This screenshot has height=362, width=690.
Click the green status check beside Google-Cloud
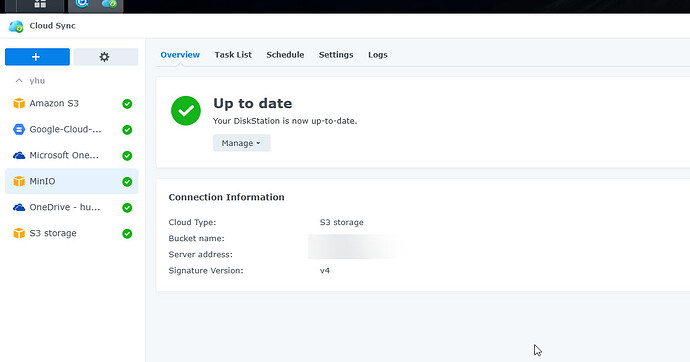127,130
